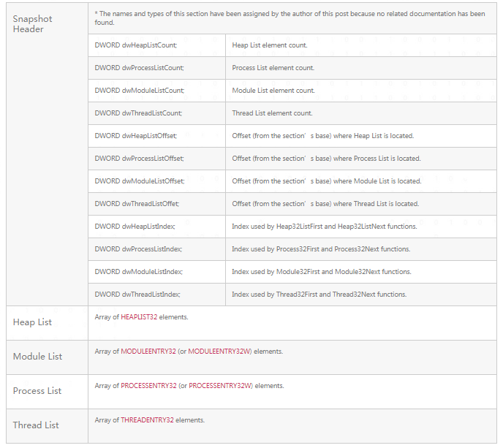Follow the PROCESSENTRY32W link
This screenshot has width=503, height=448.
(220, 386)
